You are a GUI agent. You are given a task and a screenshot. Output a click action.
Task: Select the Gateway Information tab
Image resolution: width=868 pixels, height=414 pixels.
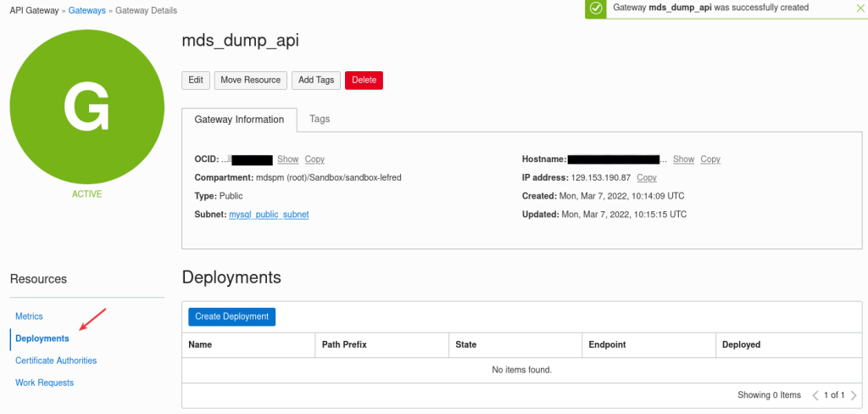point(239,120)
